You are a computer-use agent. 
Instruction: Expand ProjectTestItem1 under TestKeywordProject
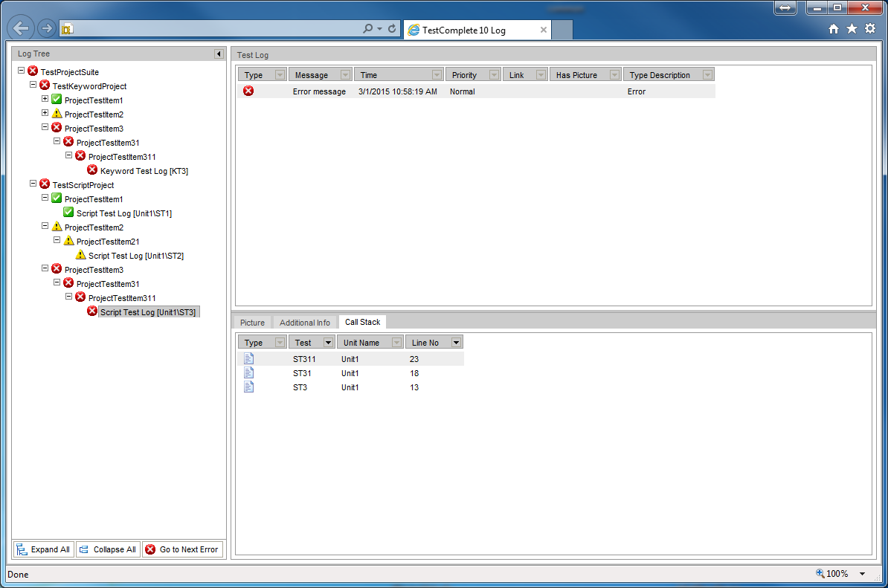(x=45, y=99)
